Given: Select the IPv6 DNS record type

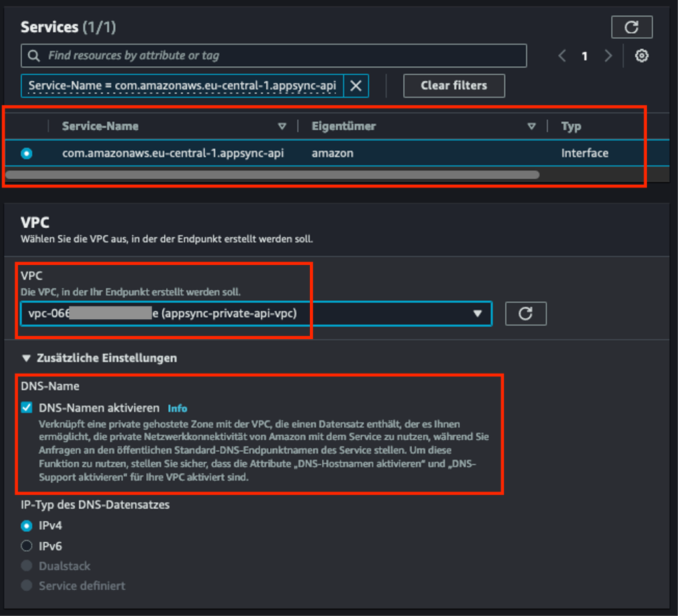Looking at the screenshot, I should coord(25,545).
